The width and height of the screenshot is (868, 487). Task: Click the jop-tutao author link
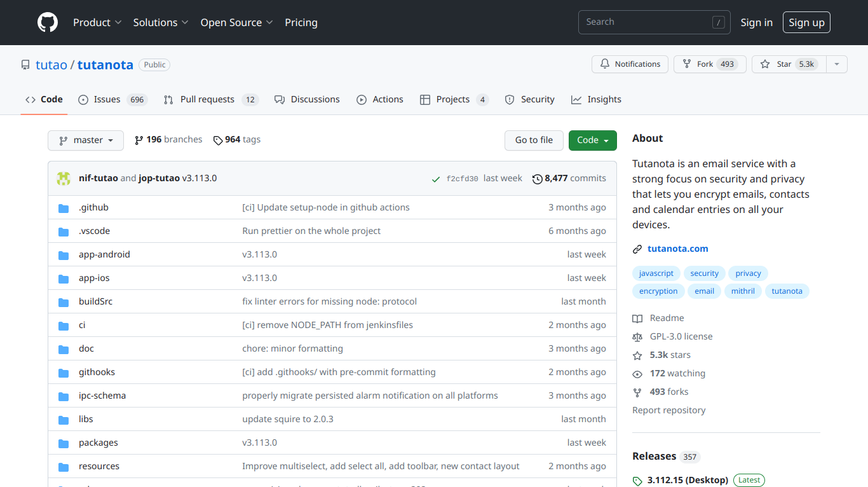[159, 178]
